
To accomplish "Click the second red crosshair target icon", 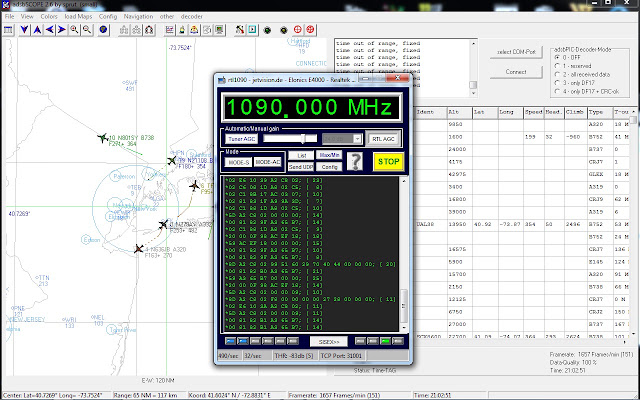I will click(311, 30).
